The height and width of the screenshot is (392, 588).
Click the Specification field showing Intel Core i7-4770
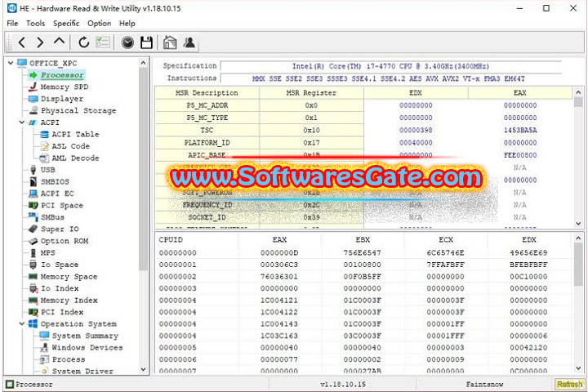(x=390, y=66)
